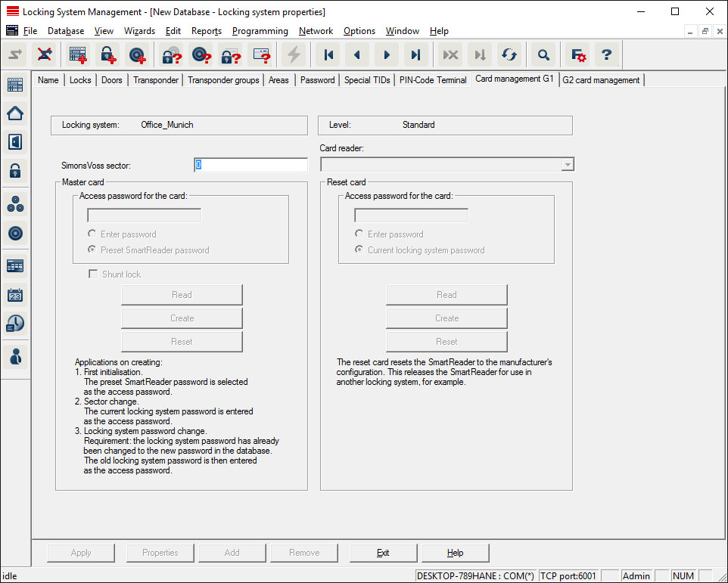Toggle the Shunt lock checkbox
The image size is (728, 583).
point(93,274)
